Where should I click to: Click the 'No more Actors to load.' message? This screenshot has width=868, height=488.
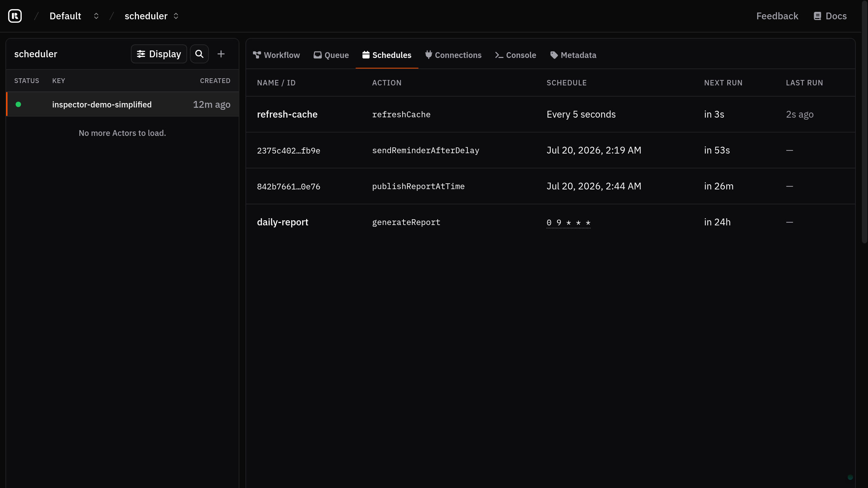pyautogui.click(x=122, y=133)
